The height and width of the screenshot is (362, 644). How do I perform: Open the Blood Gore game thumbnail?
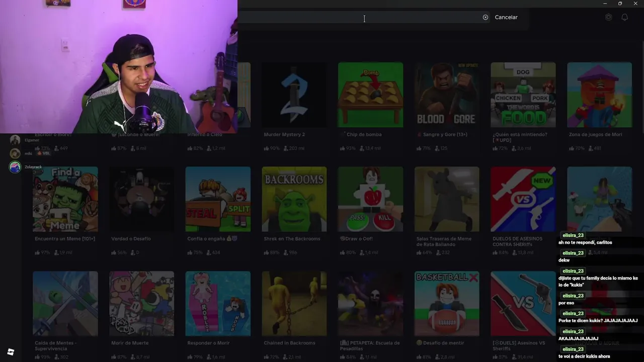click(x=447, y=95)
